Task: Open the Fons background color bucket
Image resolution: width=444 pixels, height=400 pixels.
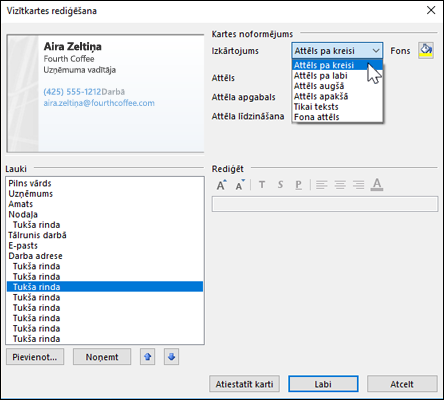Action: pos(426,51)
